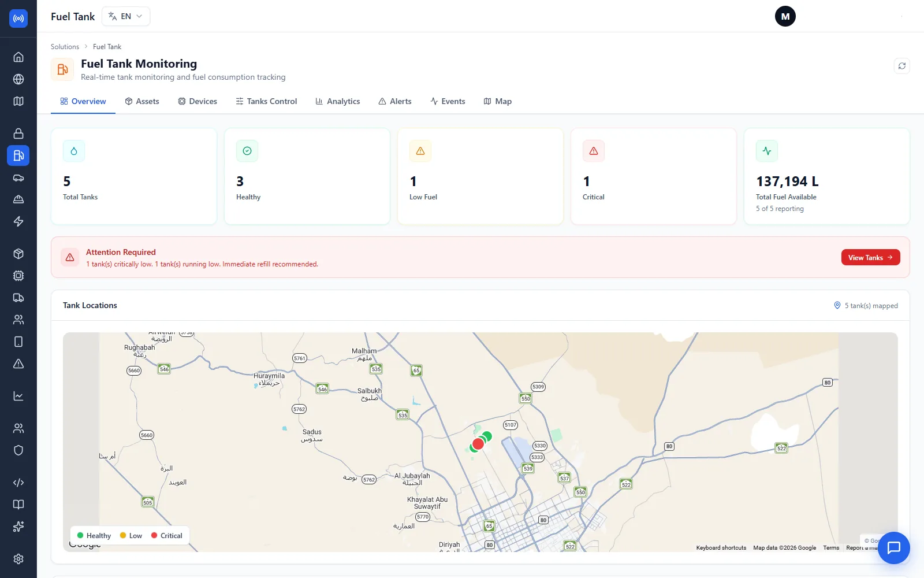
Task: Select the Low Fuel stat card
Action: pos(480,176)
